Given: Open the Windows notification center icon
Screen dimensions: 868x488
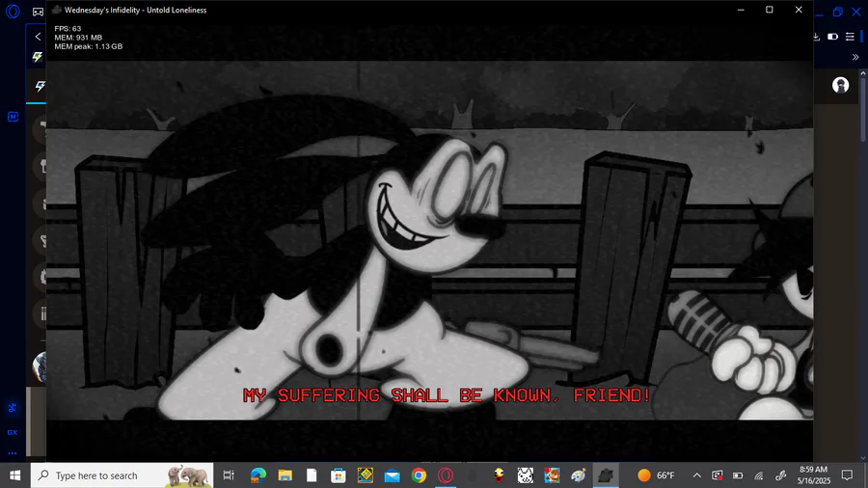Looking at the screenshot, I should point(847,475).
